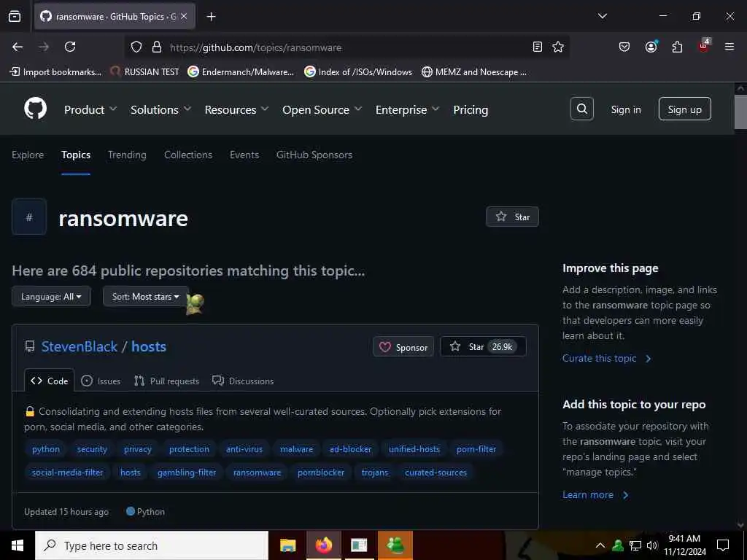Click the Curate this topic link

click(606, 359)
